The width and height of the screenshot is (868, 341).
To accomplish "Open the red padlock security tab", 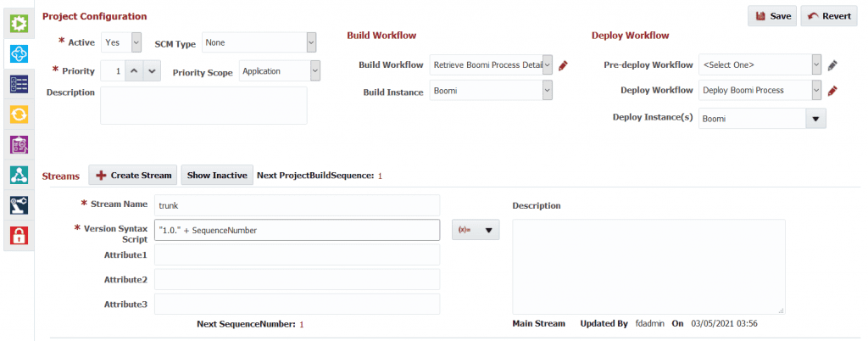I will click(19, 235).
